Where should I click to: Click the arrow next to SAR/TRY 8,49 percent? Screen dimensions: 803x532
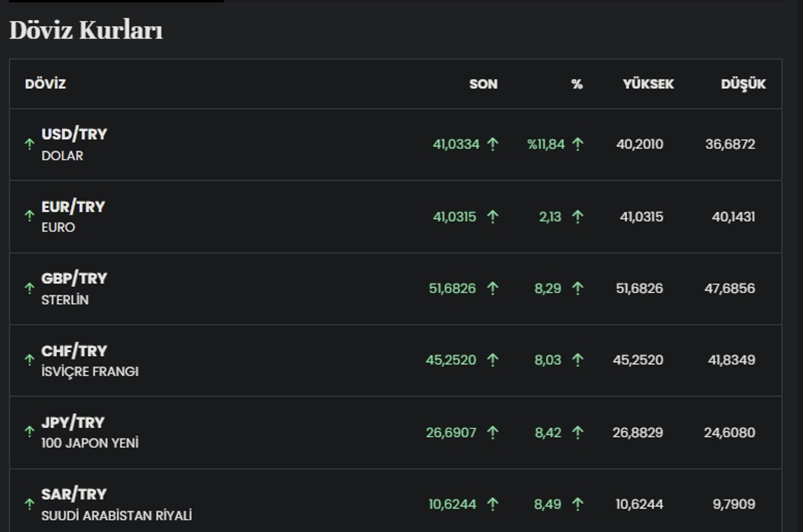click(577, 504)
